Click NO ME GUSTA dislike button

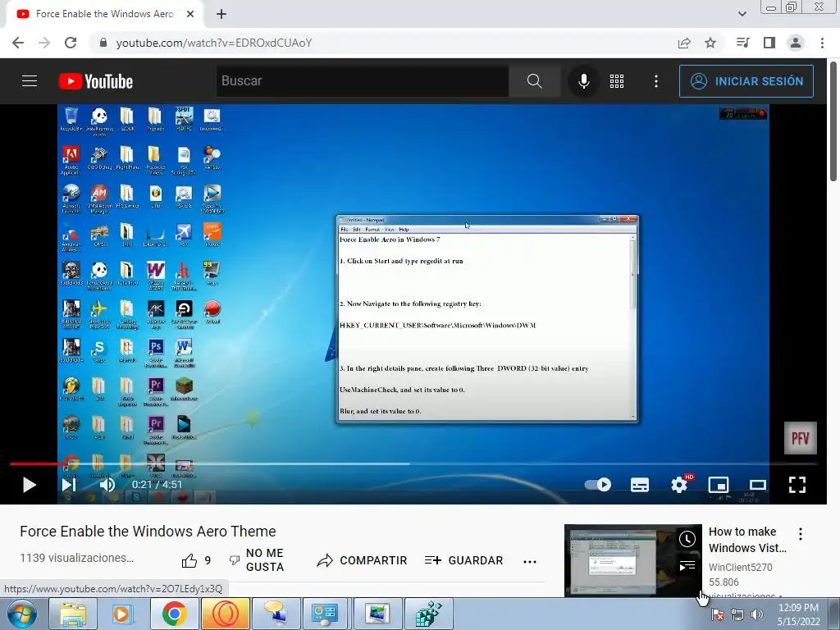(x=257, y=560)
